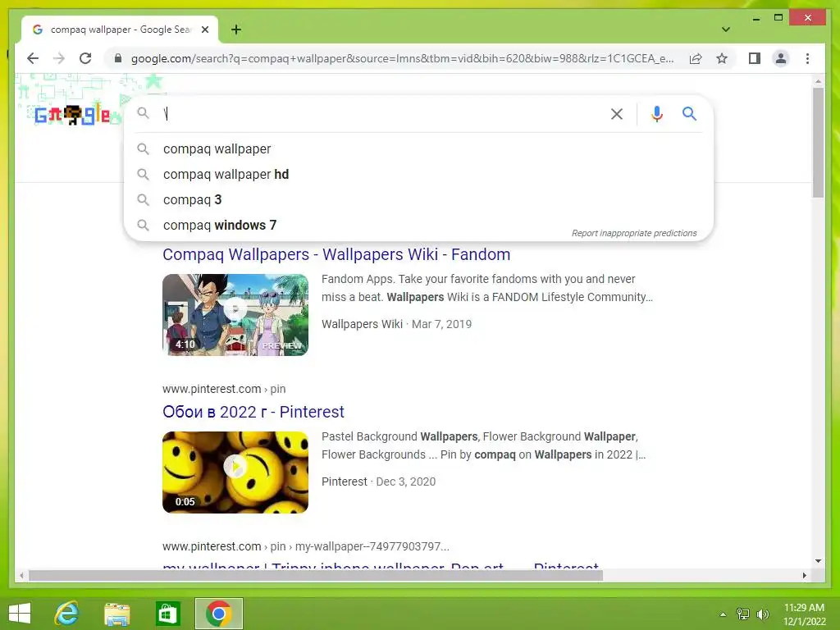Choose suggestion 'compaq 3'
The height and width of the screenshot is (630, 840).
418,200
